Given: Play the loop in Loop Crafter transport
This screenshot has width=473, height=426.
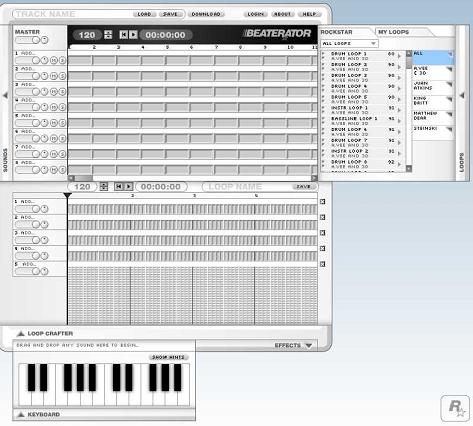Looking at the screenshot, I should (x=129, y=187).
